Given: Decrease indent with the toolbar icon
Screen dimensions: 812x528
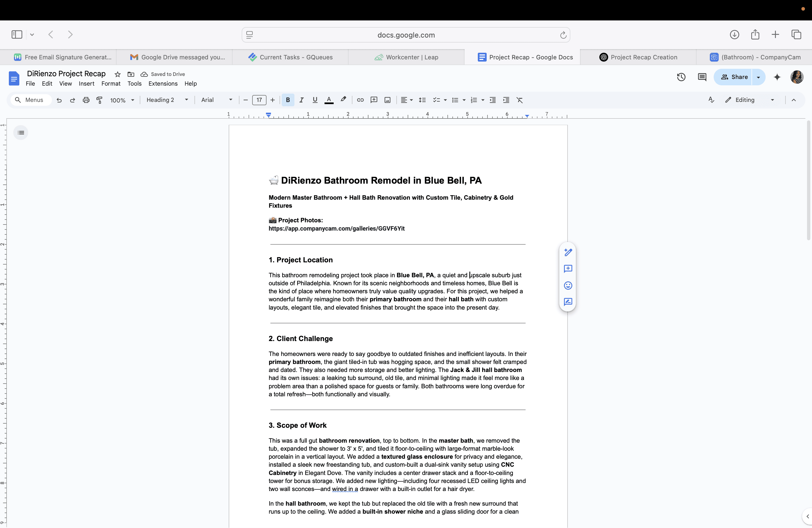Looking at the screenshot, I should point(493,100).
